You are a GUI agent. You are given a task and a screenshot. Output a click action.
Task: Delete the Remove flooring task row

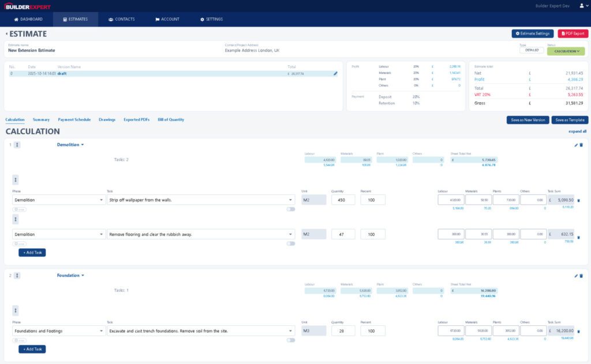coord(579,237)
